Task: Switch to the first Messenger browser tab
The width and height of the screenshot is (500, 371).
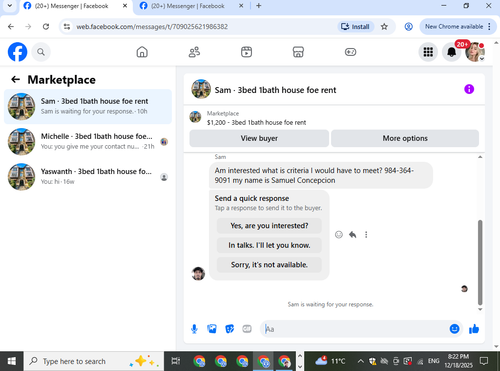Action: point(71,6)
